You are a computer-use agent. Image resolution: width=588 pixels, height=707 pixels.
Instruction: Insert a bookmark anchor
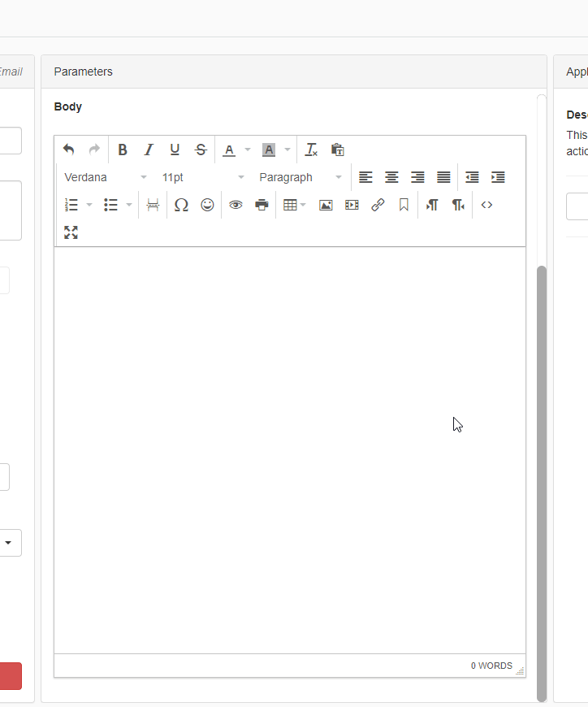pos(404,205)
